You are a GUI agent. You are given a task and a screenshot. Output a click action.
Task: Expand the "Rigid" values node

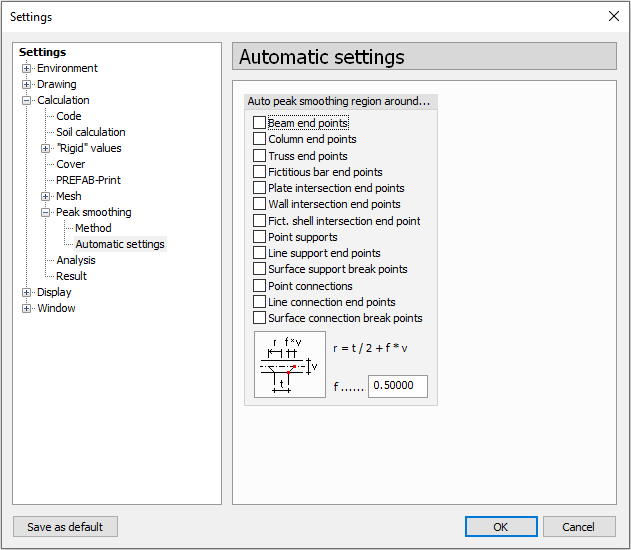[46, 148]
